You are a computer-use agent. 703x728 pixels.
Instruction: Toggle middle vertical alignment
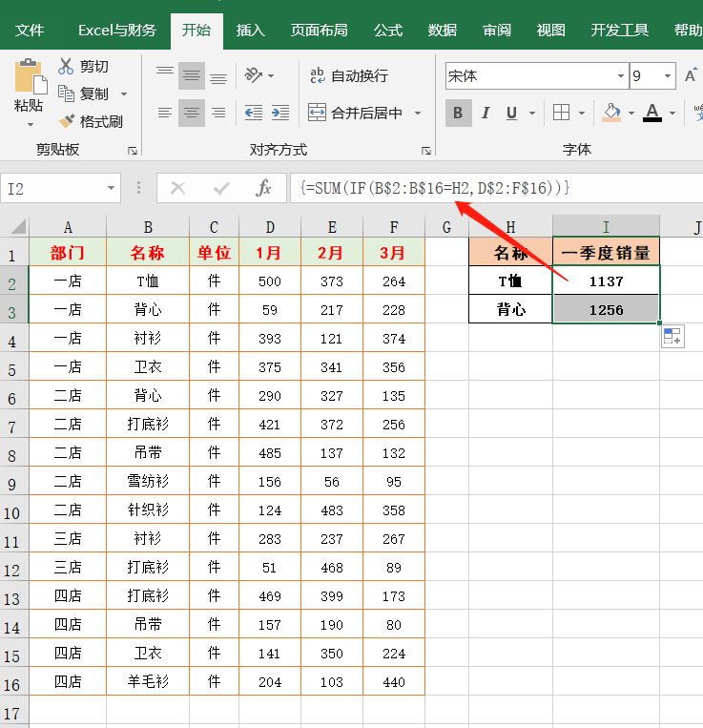191,75
